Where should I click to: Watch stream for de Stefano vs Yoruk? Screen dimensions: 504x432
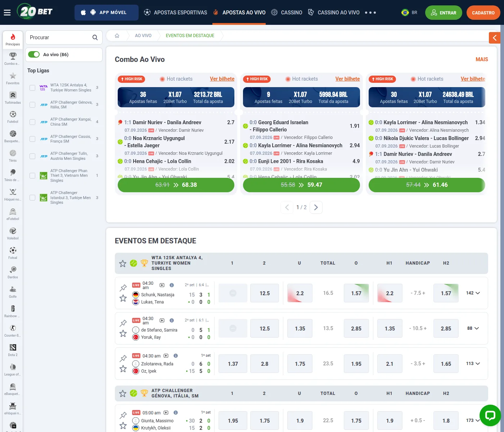162,320
